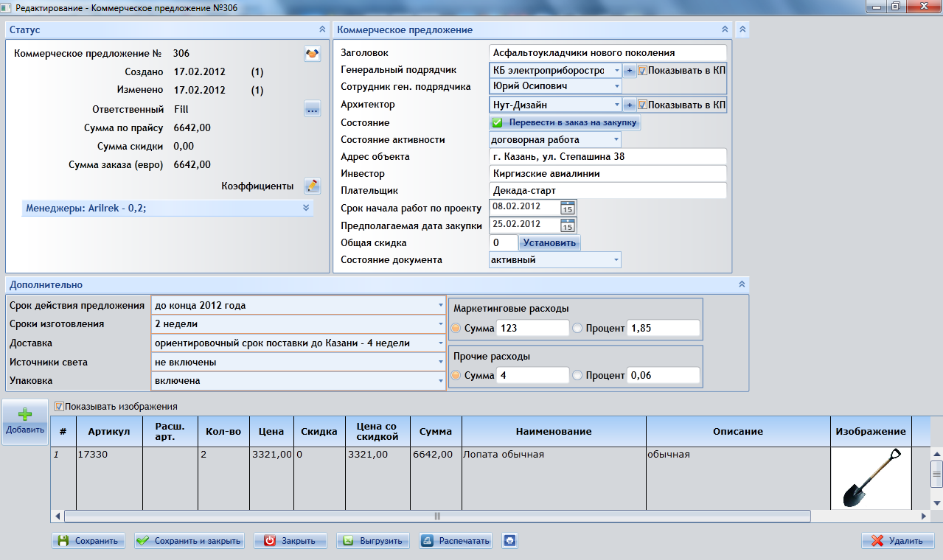Viewport: 943px width, 560px height.
Task: Expand the Менеджеры section
Action: [305, 208]
